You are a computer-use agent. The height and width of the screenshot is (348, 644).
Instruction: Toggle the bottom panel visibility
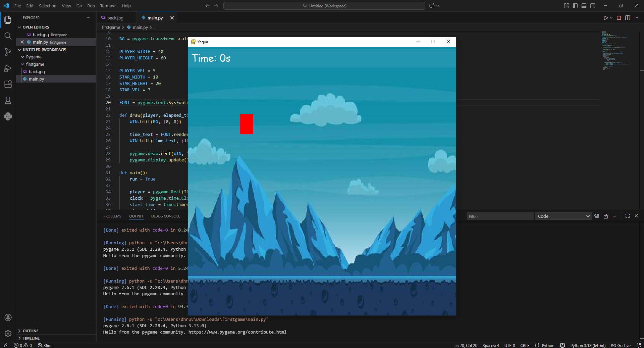pyautogui.click(x=584, y=6)
